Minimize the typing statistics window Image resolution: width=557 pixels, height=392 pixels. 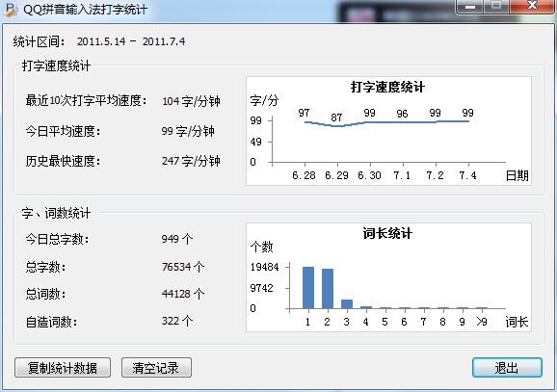[x=470, y=7]
